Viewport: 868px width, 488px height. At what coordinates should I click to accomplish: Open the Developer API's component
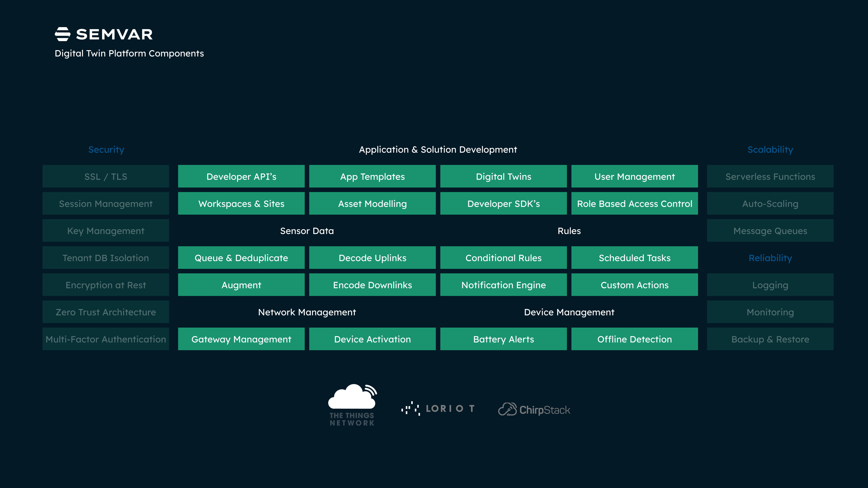click(241, 176)
